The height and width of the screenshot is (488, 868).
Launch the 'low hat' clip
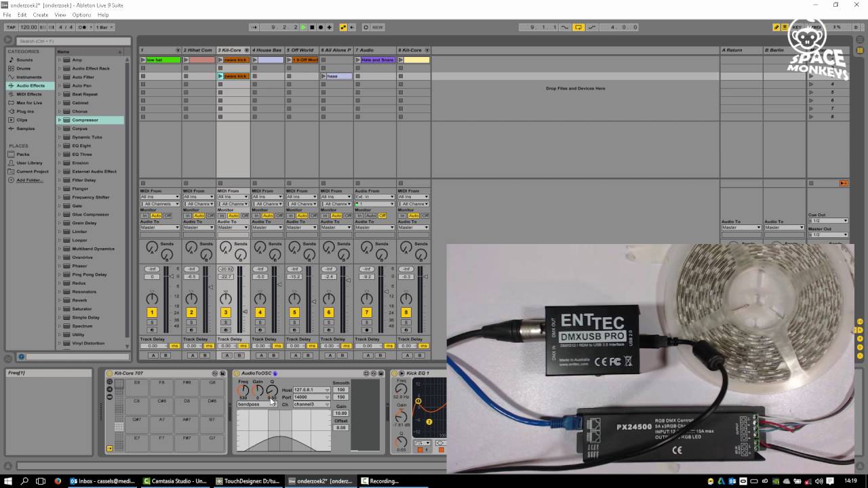point(143,60)
